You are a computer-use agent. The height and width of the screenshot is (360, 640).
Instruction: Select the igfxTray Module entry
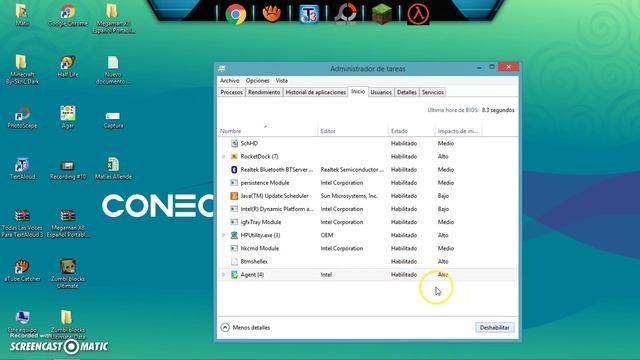368,222
